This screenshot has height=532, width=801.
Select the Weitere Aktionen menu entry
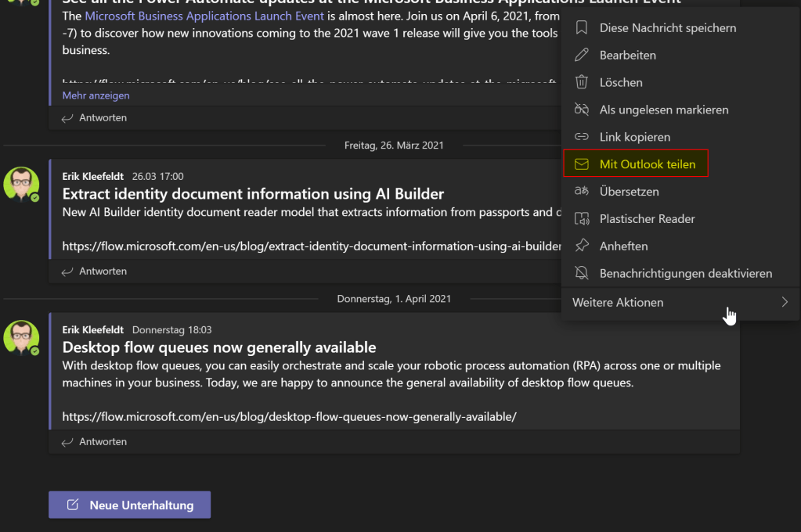pyautogui.click(x=618, y=302)
